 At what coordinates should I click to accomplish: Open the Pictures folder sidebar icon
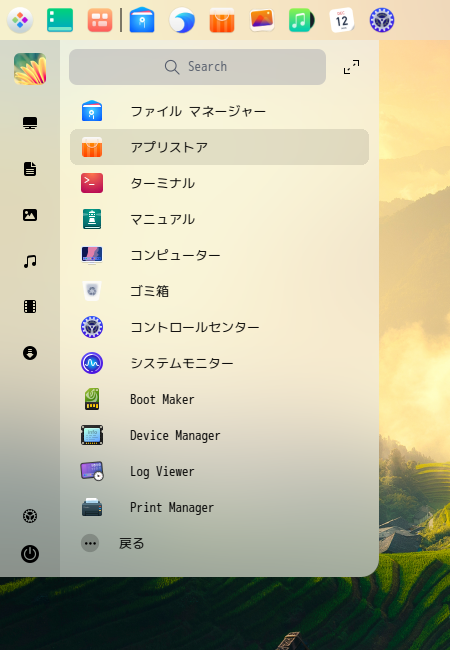(x=30, y=215)
